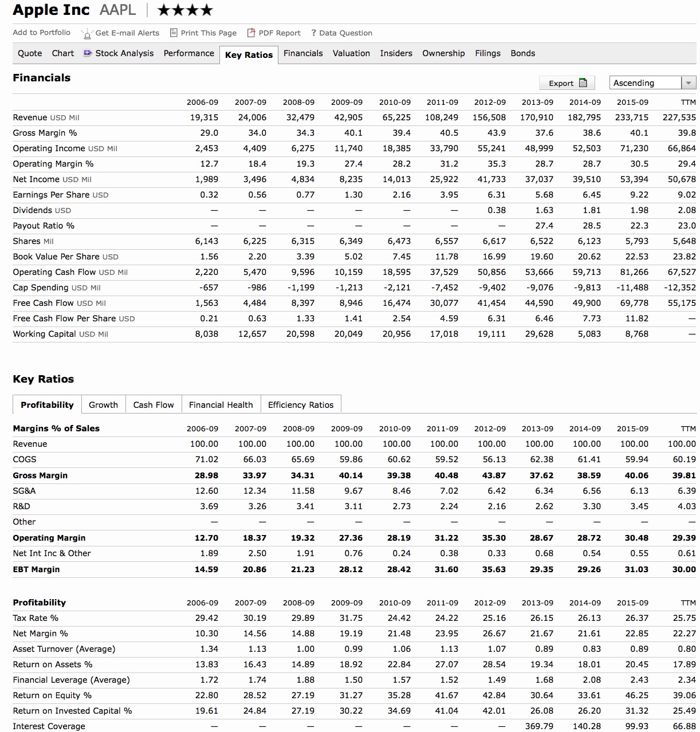Click Get E-mail Alerts link text

(127, 33)
